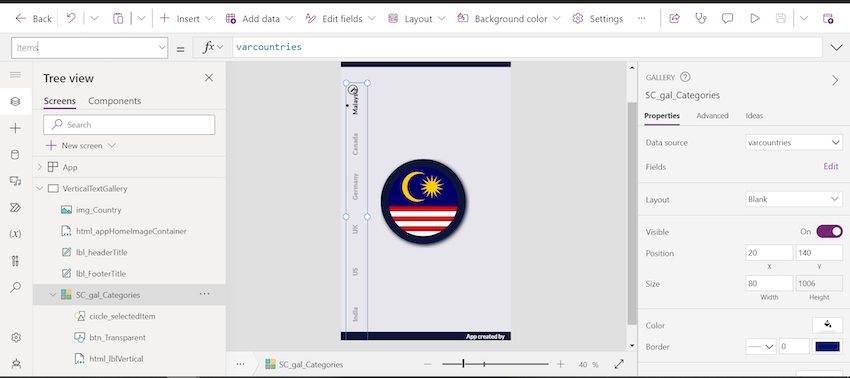Screen dimensions: 850x378
Task: Go Back using the arrow button
Action: 34,18
